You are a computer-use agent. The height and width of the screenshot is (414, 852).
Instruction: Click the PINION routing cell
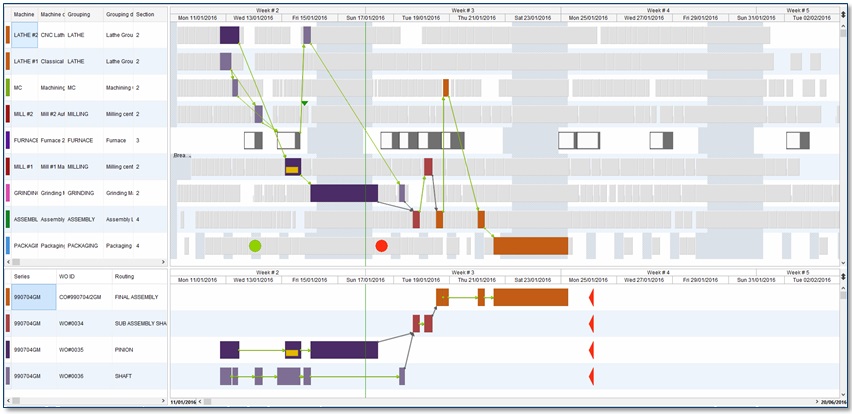tap(140, 349)
